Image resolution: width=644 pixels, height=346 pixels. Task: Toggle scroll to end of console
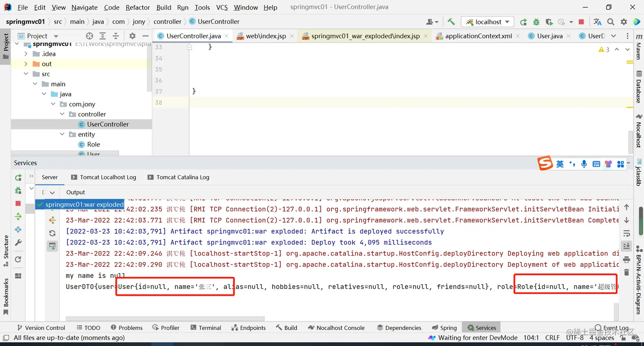click(x=627, y=246)
